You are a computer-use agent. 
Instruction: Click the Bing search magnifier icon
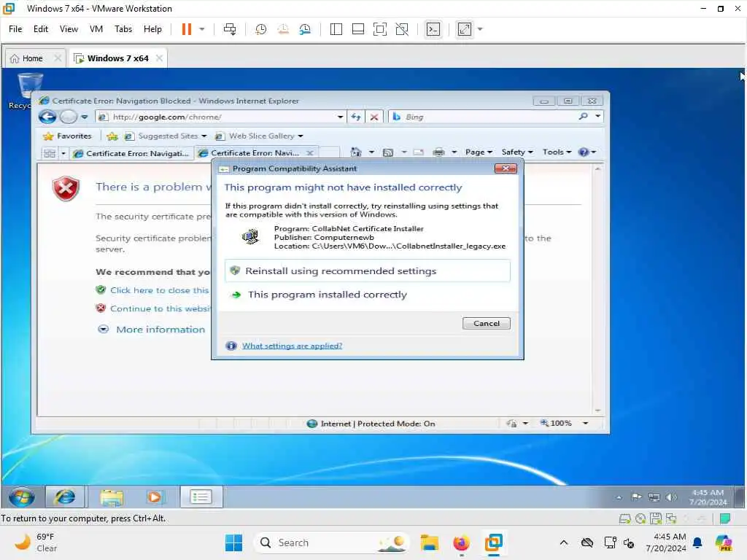click(x=583, y=116)
